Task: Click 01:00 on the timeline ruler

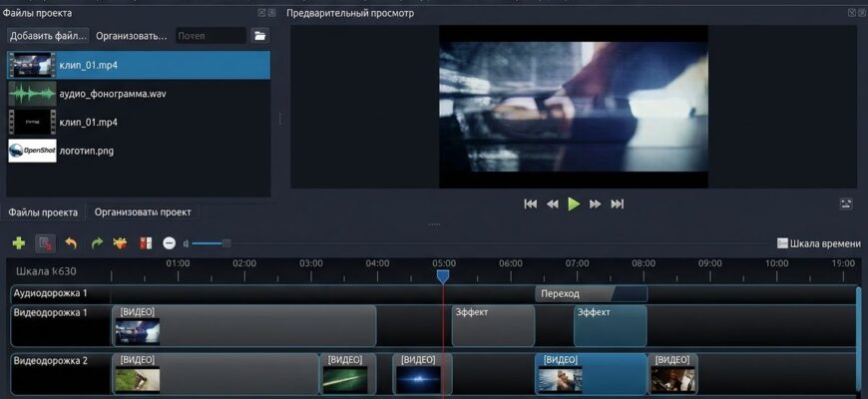Action: pos(179,263)
